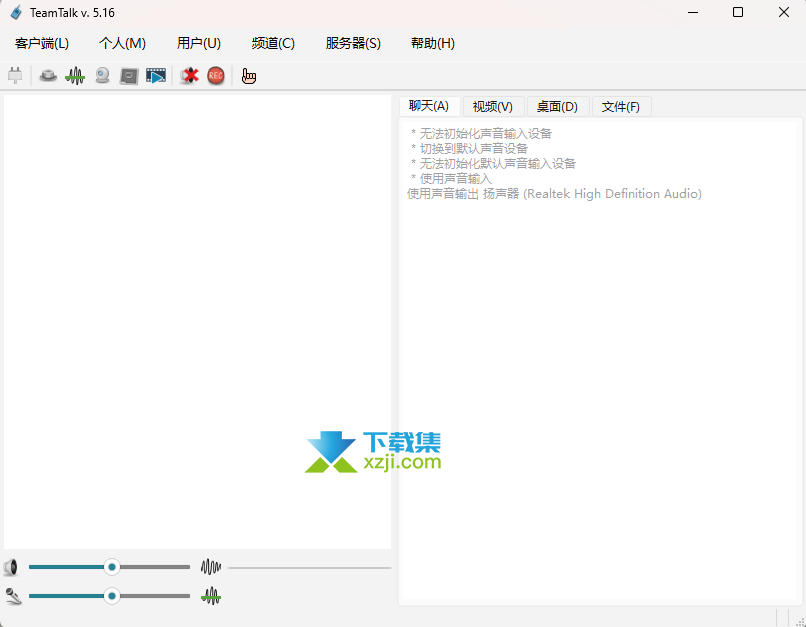
Task: Click the log line 切换到默认声音设备
Action: (469, 149)
